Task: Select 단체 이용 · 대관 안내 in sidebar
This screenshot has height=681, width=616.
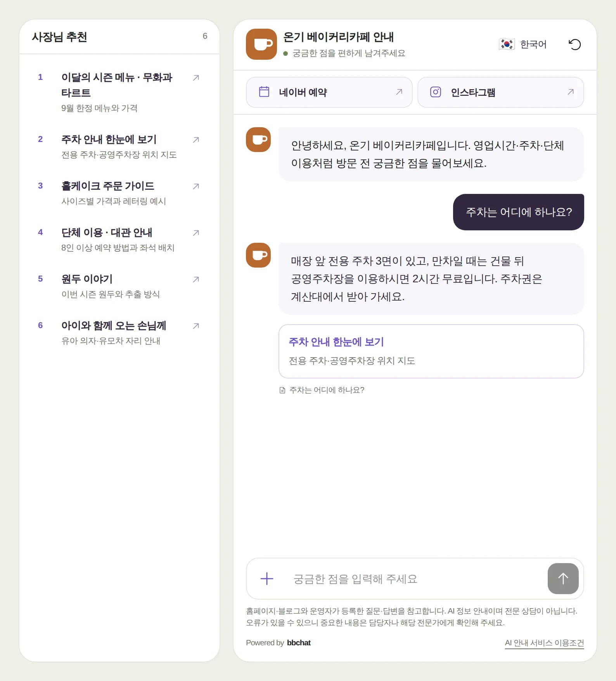Action: pyautogui.click(x=107, y=232)
